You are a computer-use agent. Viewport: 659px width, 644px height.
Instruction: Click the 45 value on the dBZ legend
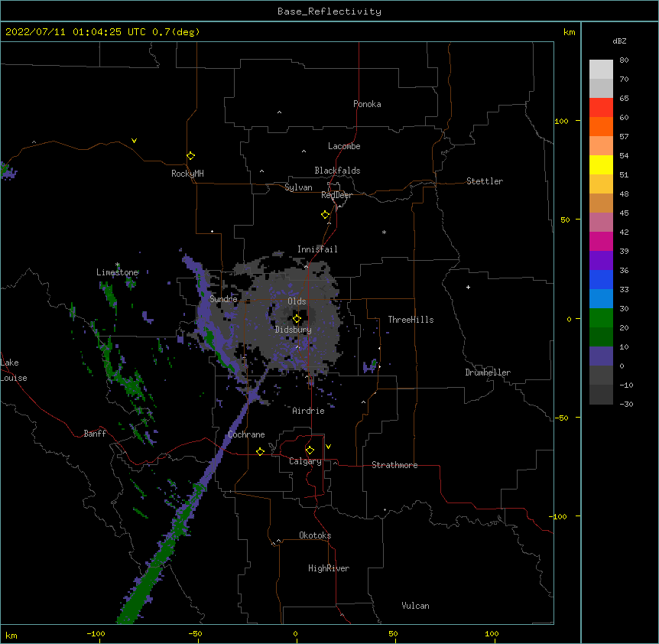pos(624,213)
